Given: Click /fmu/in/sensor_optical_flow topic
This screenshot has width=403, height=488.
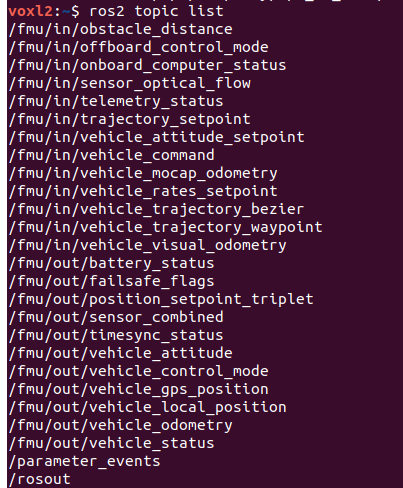Looking at the screenshot, I should (x=130, y=83).
